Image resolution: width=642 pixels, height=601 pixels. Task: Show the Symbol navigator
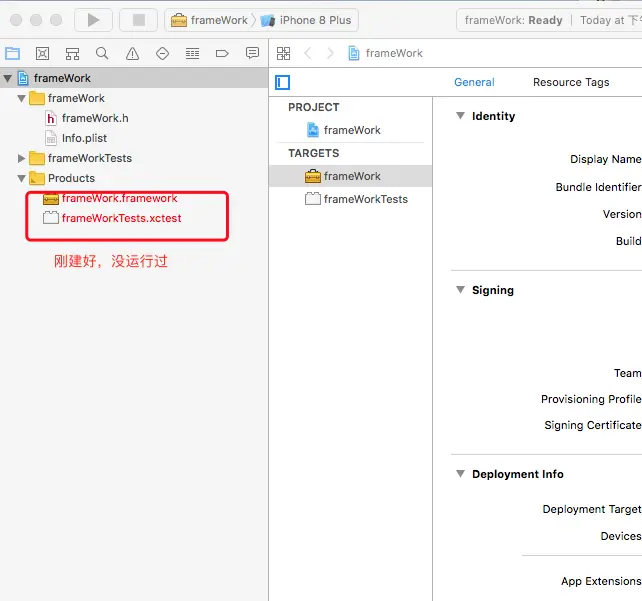point(72,54)
